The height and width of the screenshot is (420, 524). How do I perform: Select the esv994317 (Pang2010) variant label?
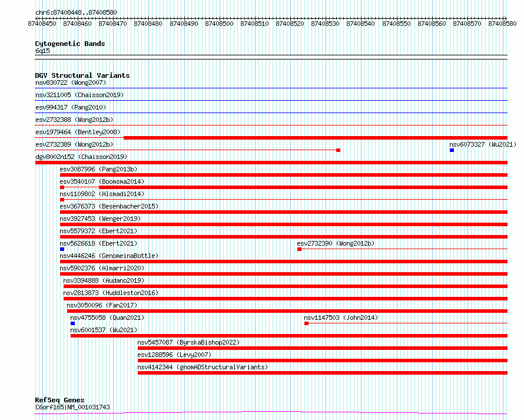pyautogui.click(x=71, y=107)
